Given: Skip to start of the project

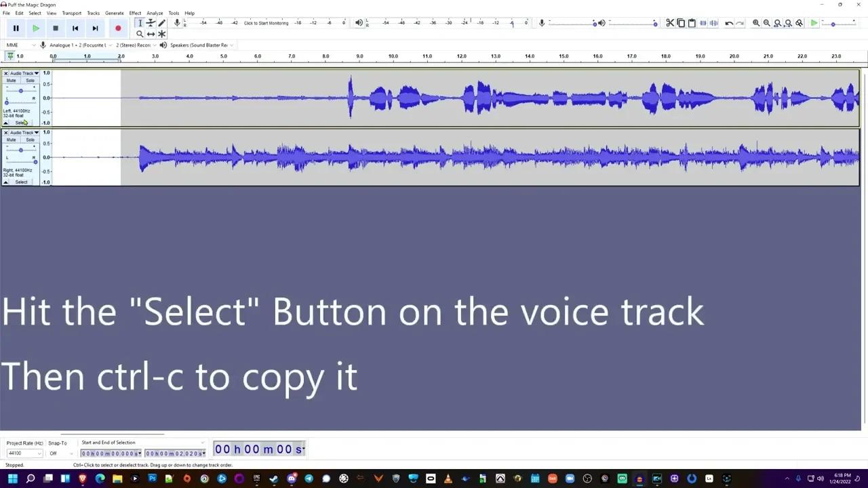Looking at the screenshot, I should [x=75, y=28].
